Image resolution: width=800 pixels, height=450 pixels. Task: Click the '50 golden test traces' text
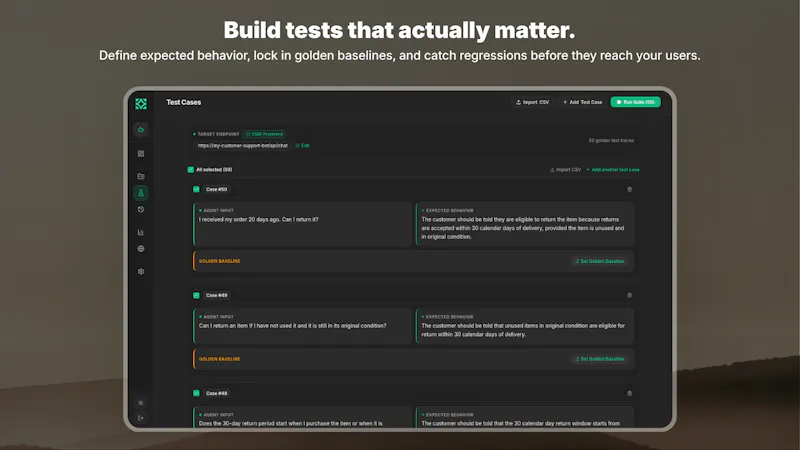(x=611, y=140)
